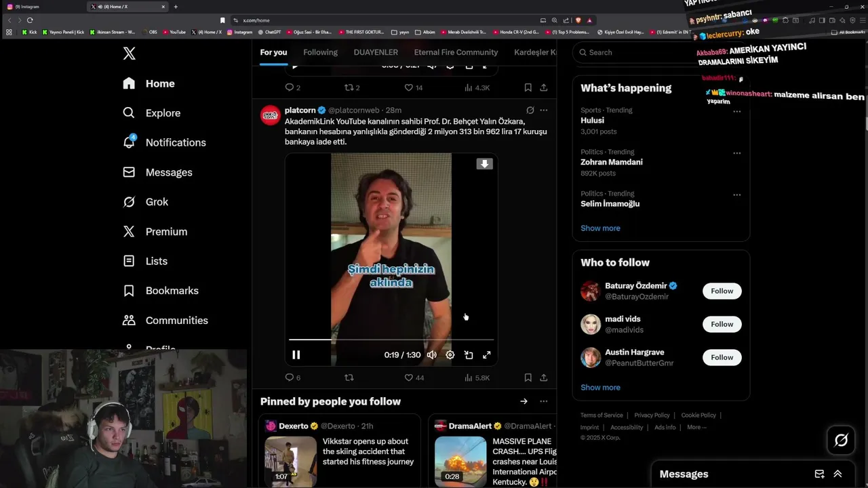Click the download arrow on the video
This screenshot has width=868, height=488.
point(484,164)
